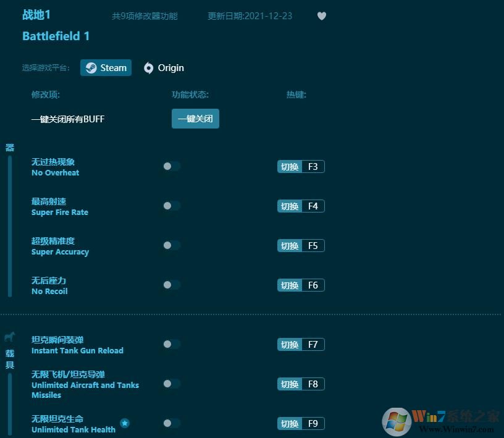The height and width of the screenshot is (438, 504).
Task: Switch on Unlimited Tank Health toggle
Action: click(x=172, y=423)
